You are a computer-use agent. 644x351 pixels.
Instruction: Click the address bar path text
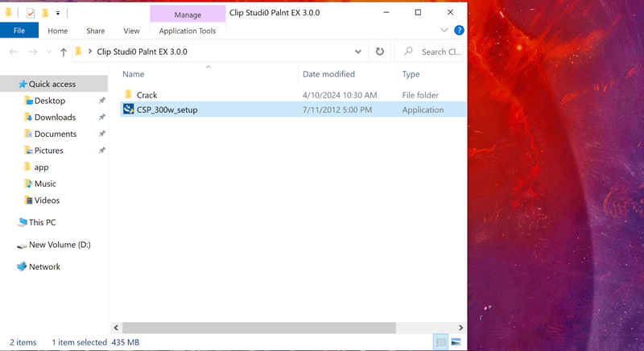pyautogui.click(x=142, y=52)
